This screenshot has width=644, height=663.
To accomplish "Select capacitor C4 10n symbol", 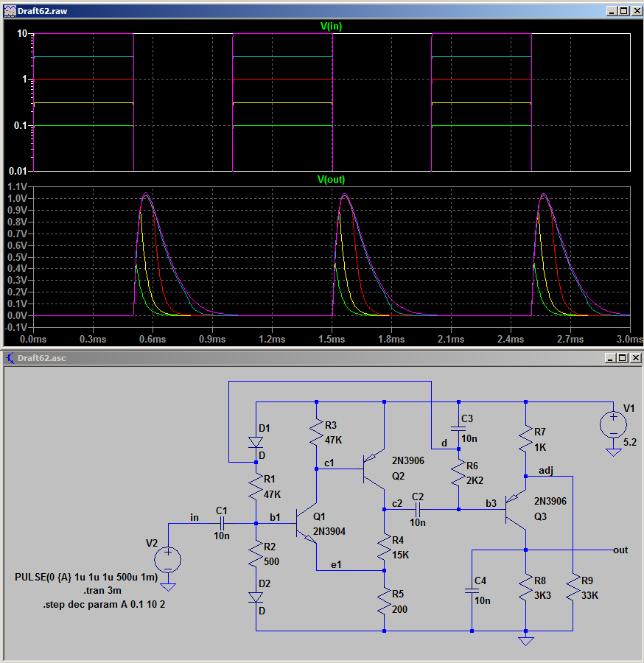I will point(472,591).
